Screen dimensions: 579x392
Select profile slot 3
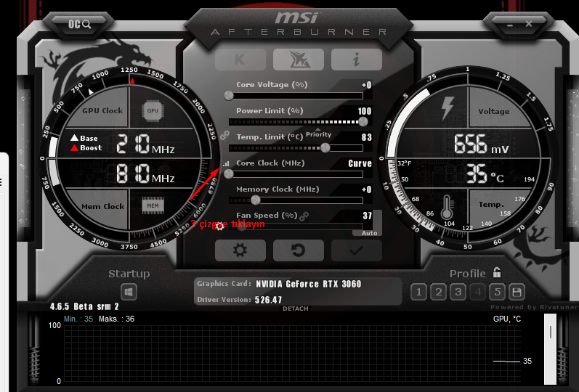(x=458, y=293)
